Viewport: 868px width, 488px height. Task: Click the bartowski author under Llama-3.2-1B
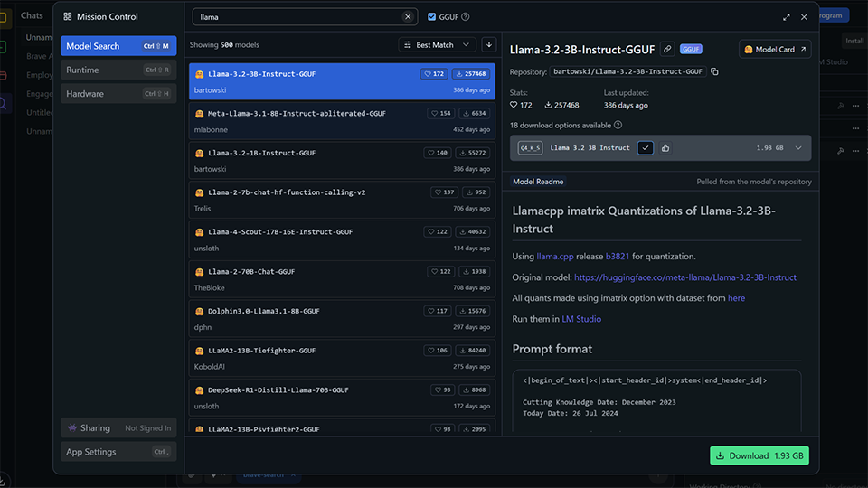point(211,169)
